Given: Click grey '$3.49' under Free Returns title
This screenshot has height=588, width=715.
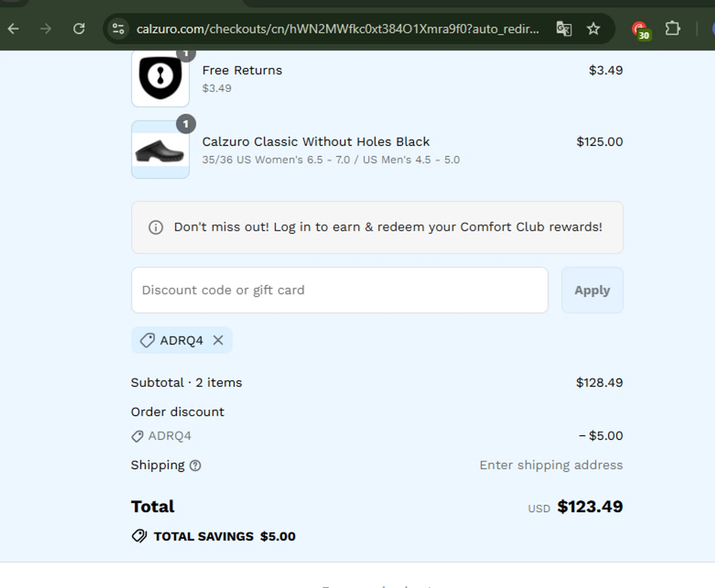Looking at the screenshot, I should 217,88.
